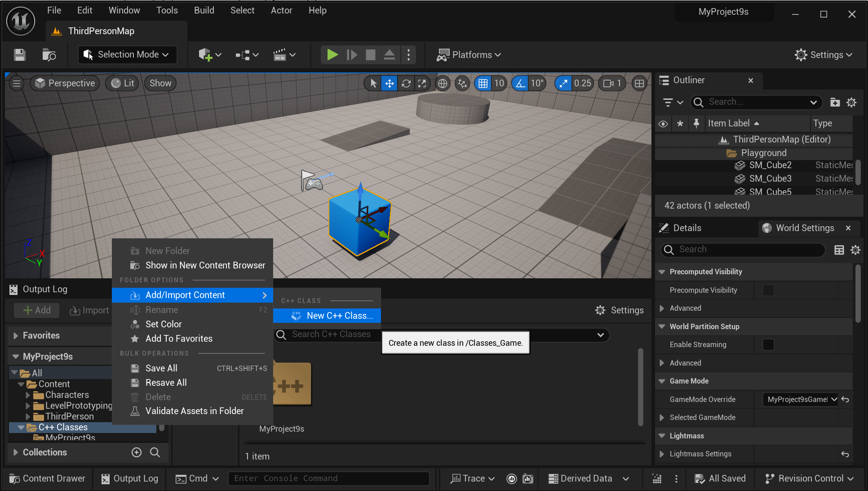
Task: Expand the Selected GameMode section
Action: pos(662,418)
